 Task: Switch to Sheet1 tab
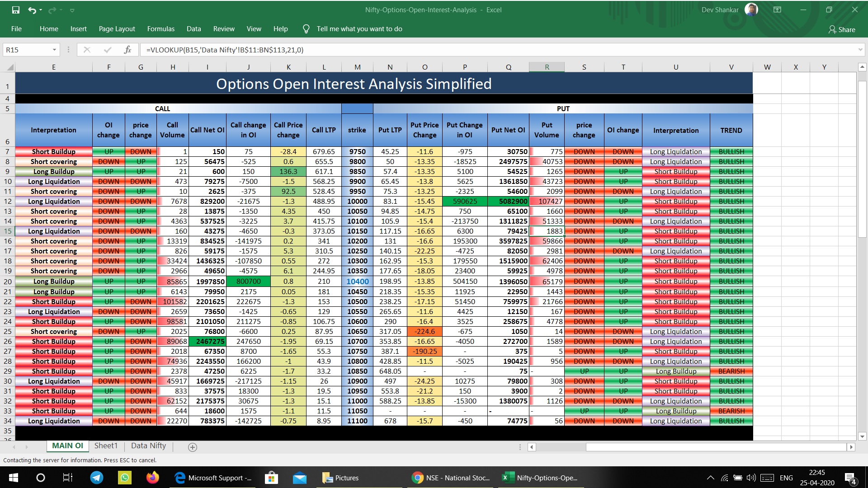point(106,446)
